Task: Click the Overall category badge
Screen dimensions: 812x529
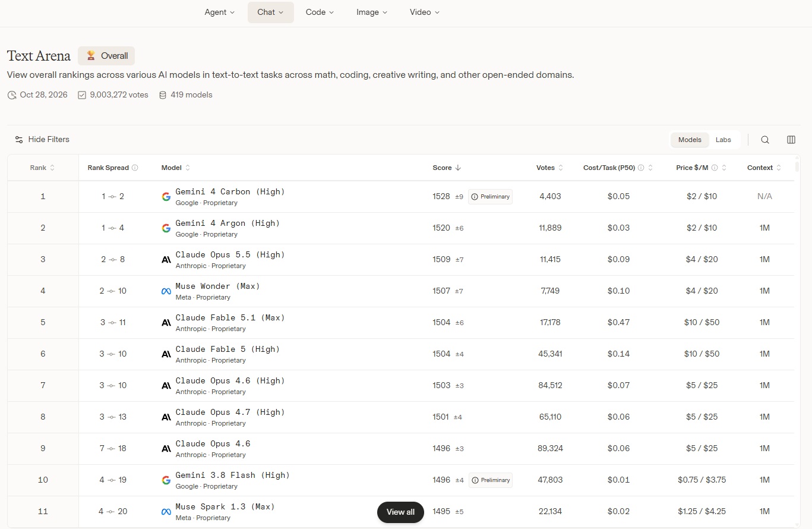Action: pyautogui.click(x=106, y=56)
